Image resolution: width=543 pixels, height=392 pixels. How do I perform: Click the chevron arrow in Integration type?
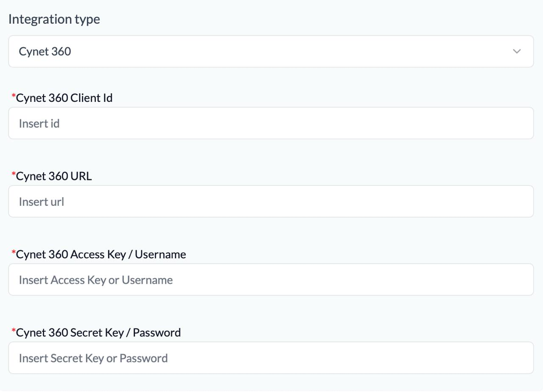pyautogui.click(x=516, y=51)
